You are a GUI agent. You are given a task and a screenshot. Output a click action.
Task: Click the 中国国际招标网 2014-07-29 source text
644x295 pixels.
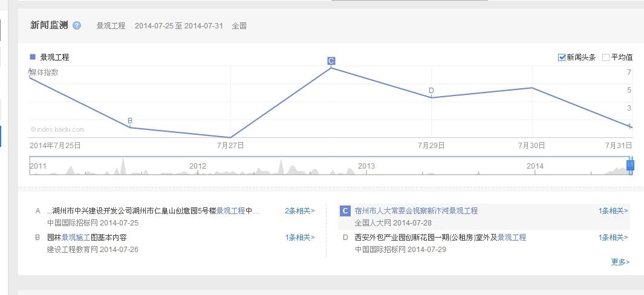pyautogui.click(x=400, y=250)
